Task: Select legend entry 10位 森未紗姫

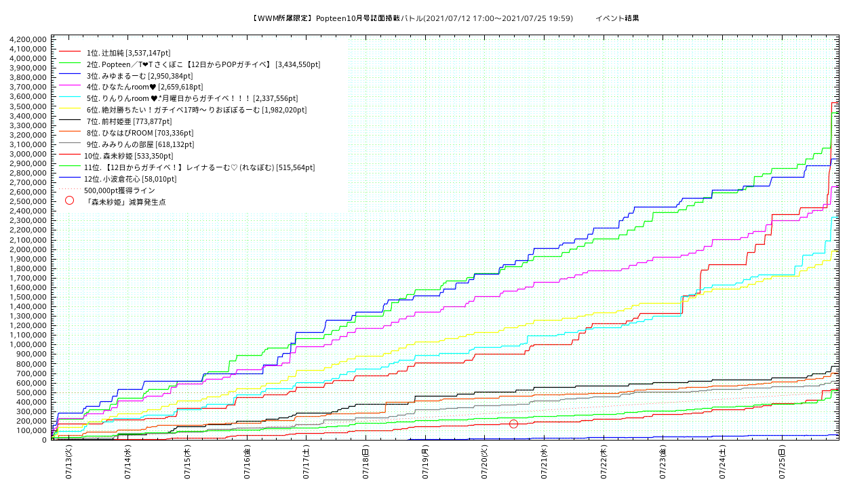Action: [x=129, y=156]
